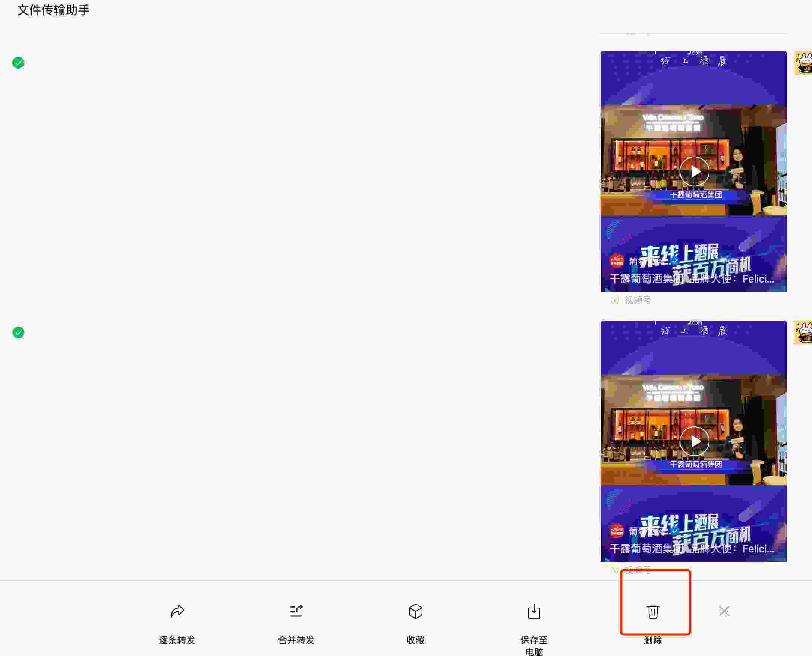This screenshot has height=656, width=812.
Task: Uncheck the second message's green checkmark
Action: click(x=18, y=332)
